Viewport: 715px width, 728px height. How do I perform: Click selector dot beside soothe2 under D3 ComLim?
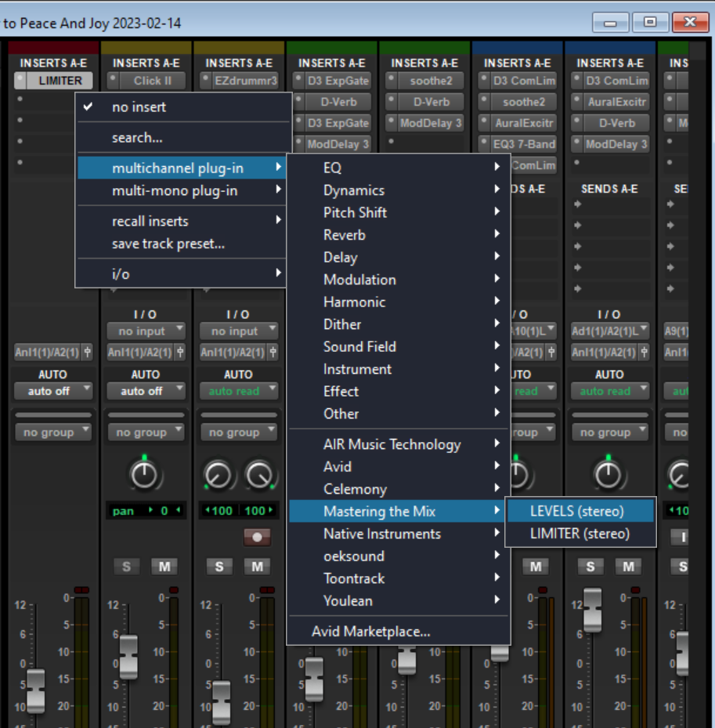click(x=484, y=101)
